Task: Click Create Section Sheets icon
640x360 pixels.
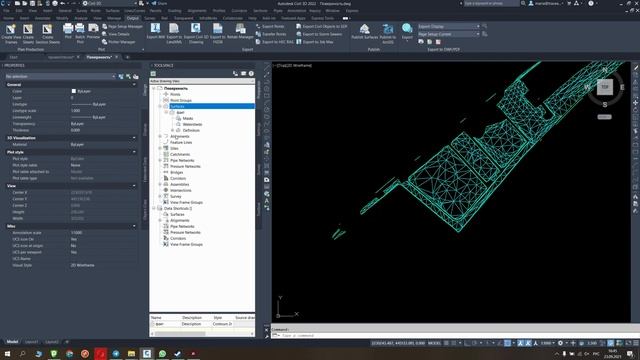Action: [47, 29]
